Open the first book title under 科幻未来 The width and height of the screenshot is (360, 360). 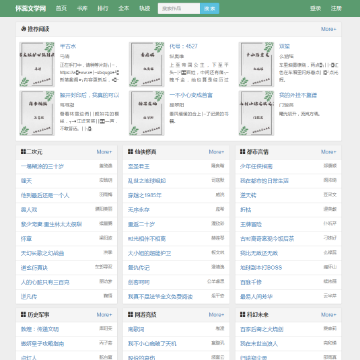coord(262,329)
